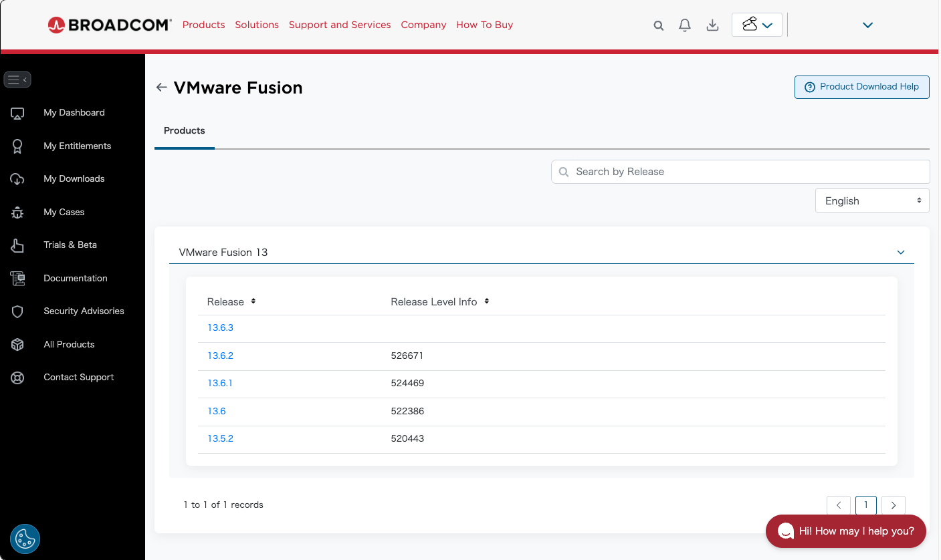Open the English language dropdown
The height and width of the screenshot is (560, 941).
point(871,200)
